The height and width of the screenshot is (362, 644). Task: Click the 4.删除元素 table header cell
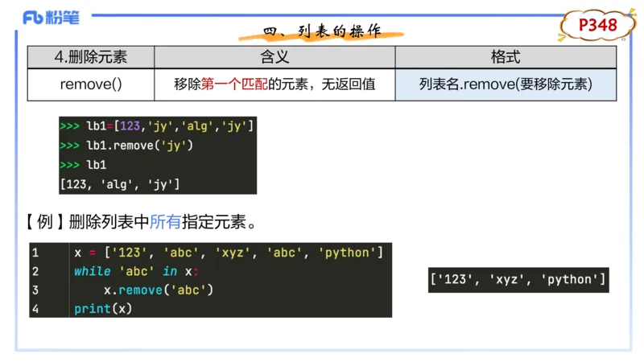pos(91,57)
